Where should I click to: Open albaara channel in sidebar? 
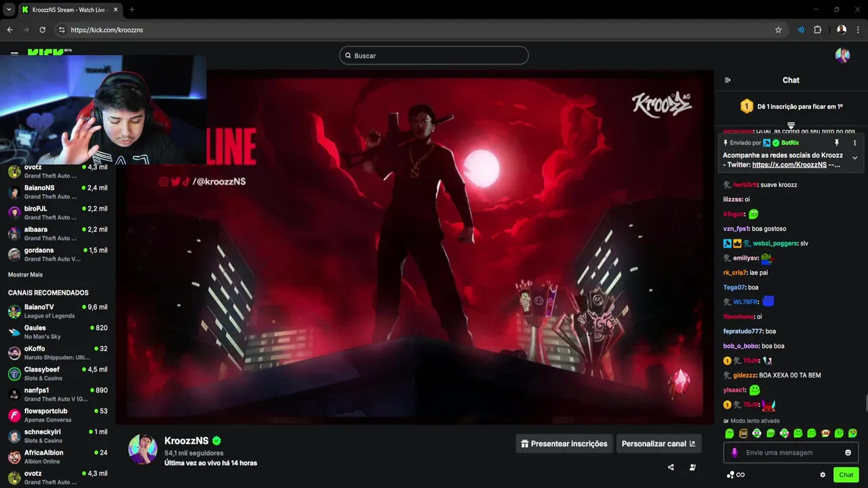point(58,234)
